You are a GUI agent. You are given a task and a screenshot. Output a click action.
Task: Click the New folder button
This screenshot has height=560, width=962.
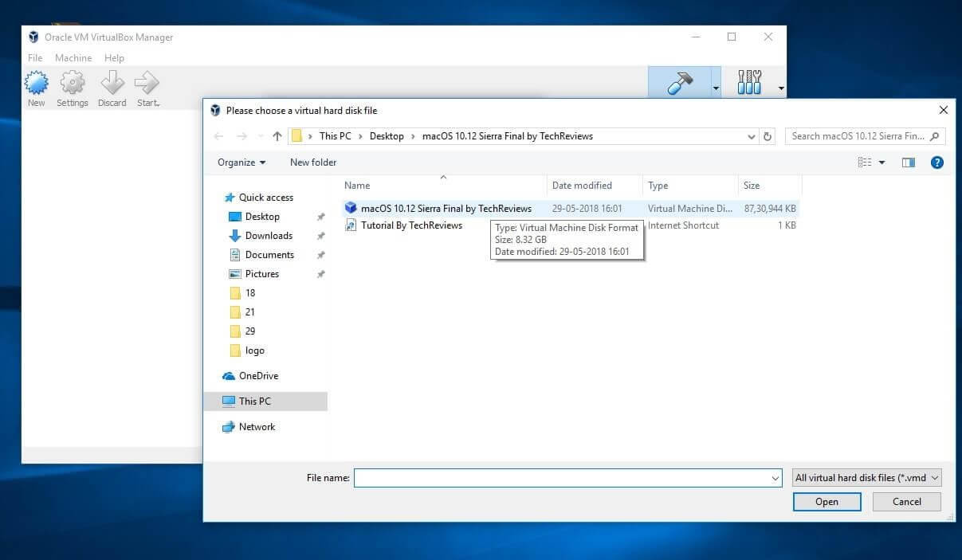(313, 163)
